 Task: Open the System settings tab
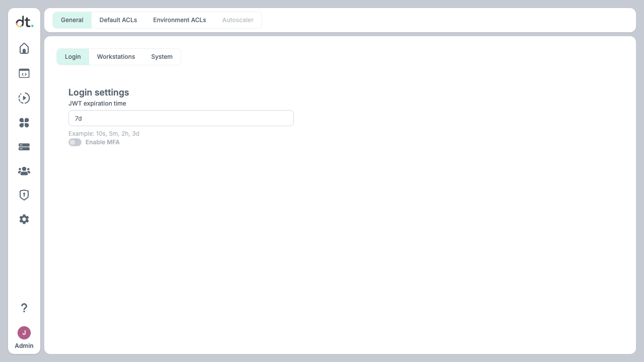(162, 57)
